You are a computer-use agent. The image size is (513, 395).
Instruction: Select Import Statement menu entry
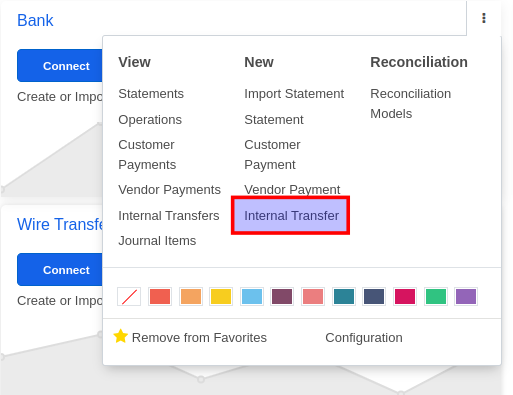pos(294,94)
